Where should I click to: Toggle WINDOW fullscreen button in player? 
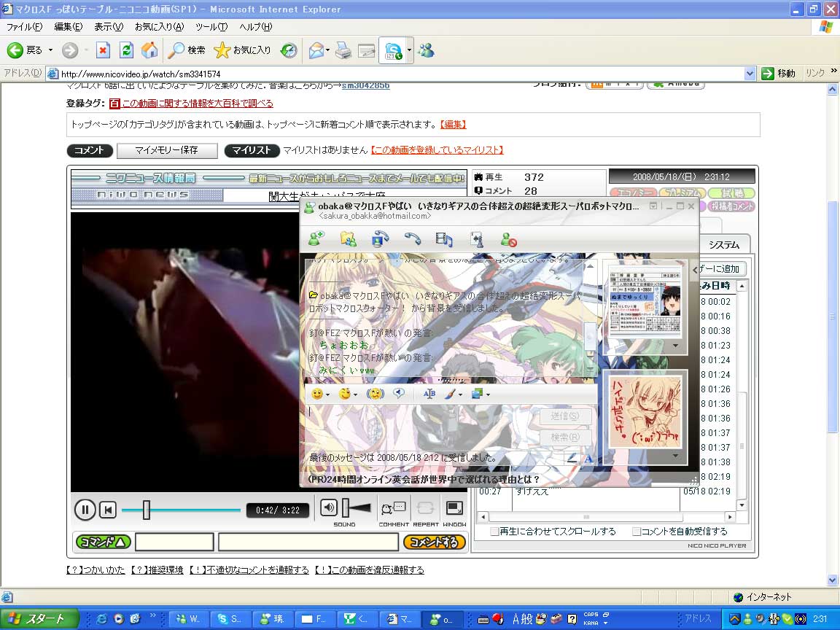pyautogui.click(x=454, y=507)
